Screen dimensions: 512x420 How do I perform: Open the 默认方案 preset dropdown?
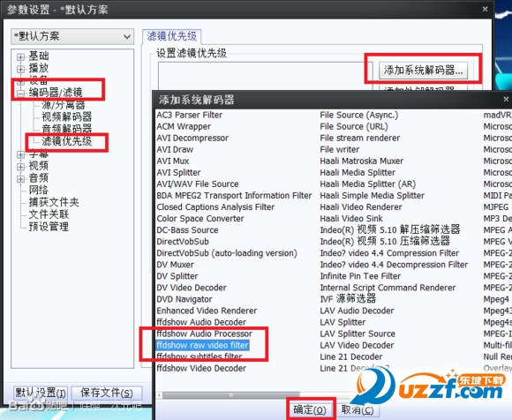point(72,36)
